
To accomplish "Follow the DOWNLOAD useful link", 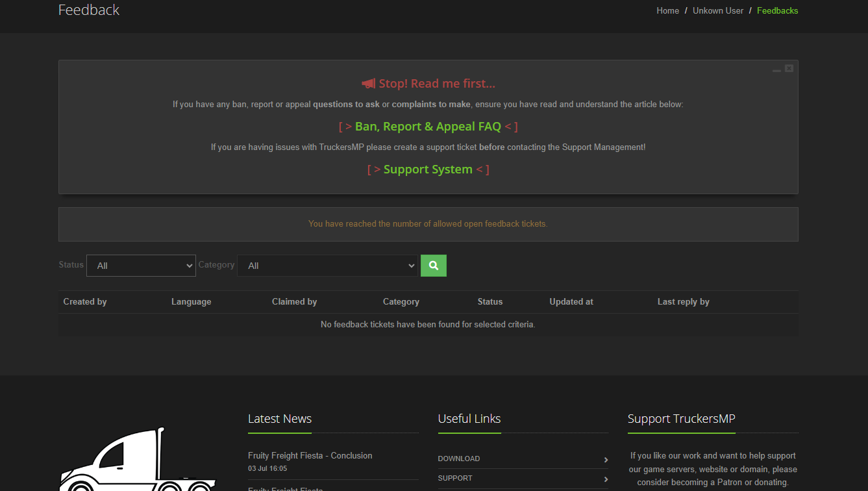I will click(459, 459).
